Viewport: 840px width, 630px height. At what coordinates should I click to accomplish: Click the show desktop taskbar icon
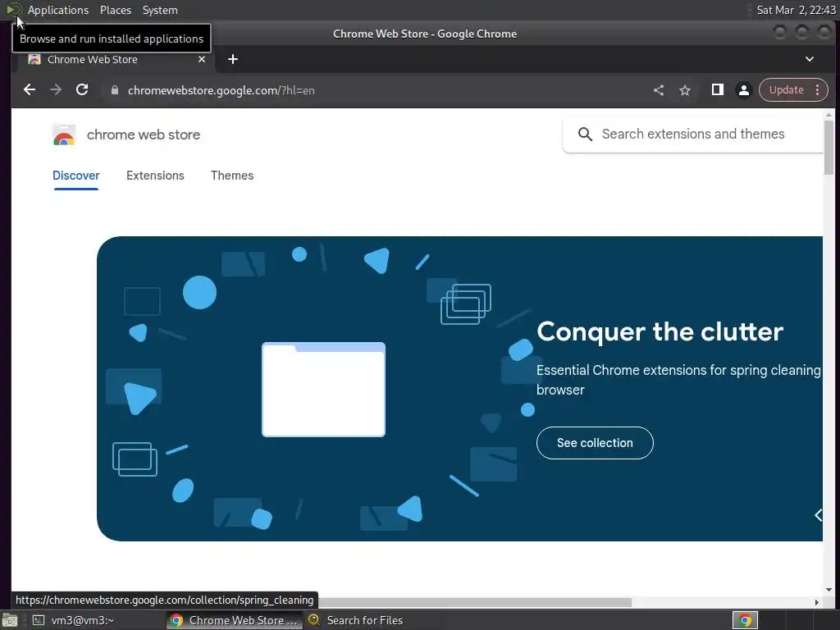click(10, 620)
